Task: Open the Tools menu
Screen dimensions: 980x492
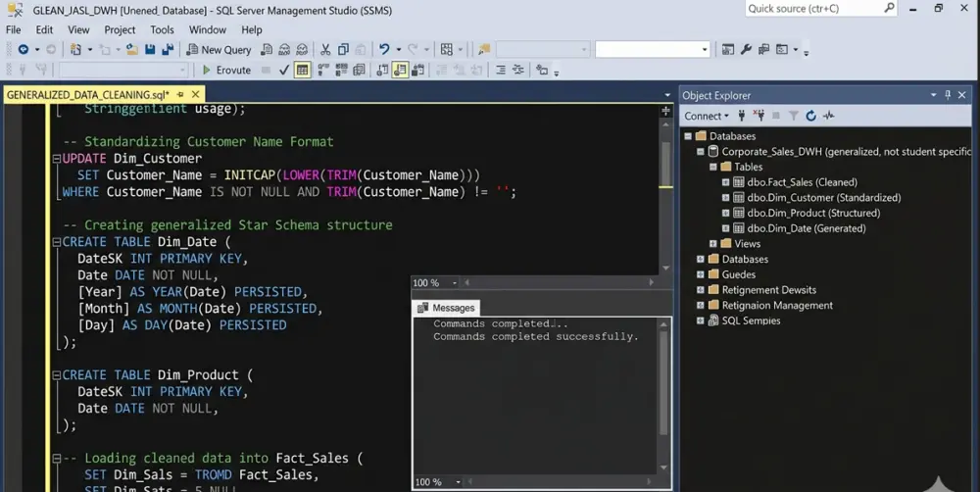Action: tap(162, 29)
